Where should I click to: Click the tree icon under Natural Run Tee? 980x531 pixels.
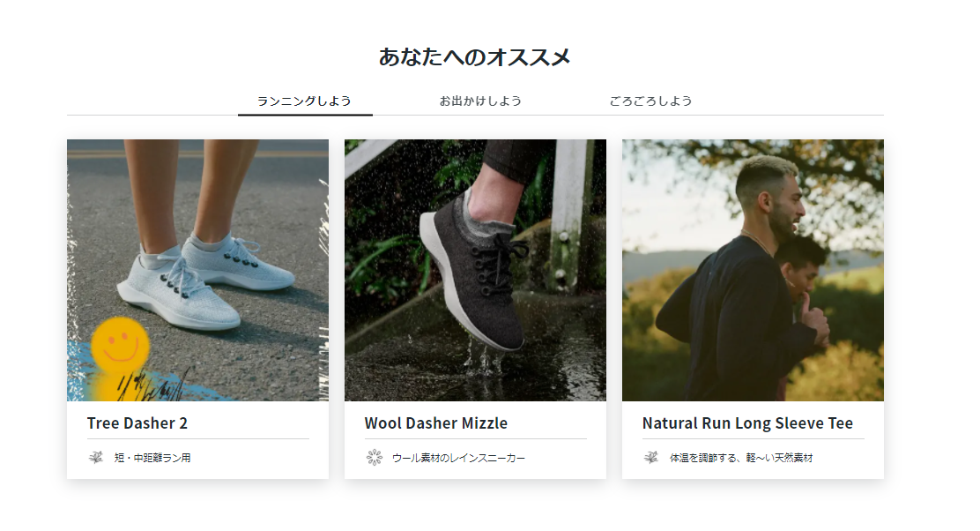(x=650, y=458)
